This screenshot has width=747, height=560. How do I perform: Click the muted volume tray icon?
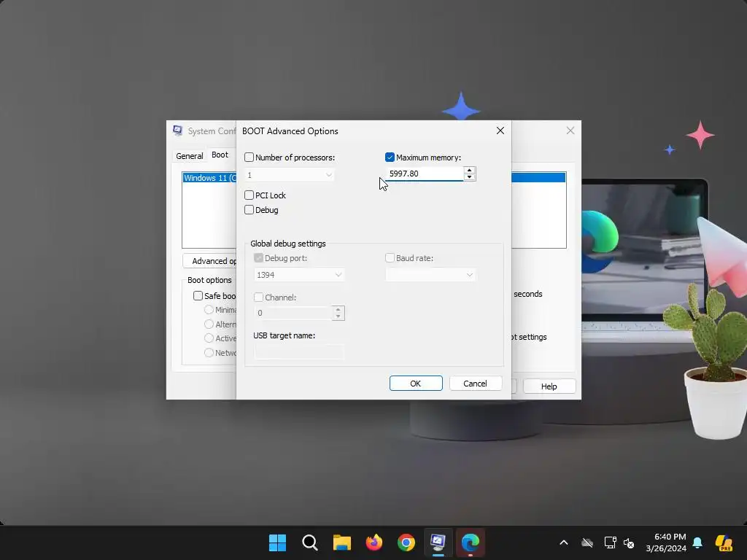[x=629, y=542]
